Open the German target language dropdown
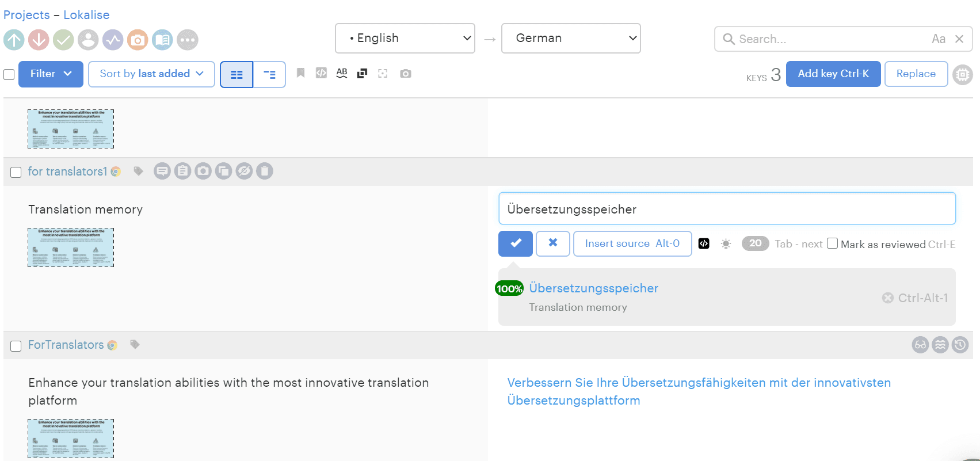Screen dimensions: 980x461 point(570,38)
